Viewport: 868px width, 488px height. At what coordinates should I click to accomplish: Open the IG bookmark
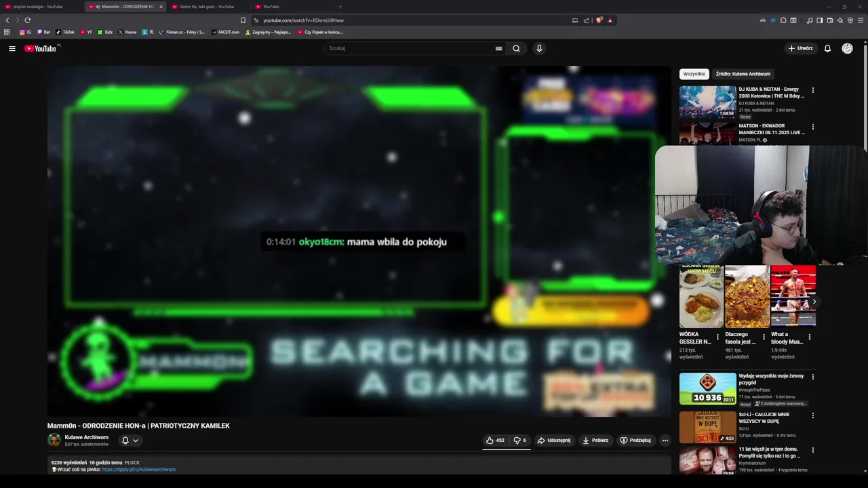pyautogui.click(x=25, y=32)
